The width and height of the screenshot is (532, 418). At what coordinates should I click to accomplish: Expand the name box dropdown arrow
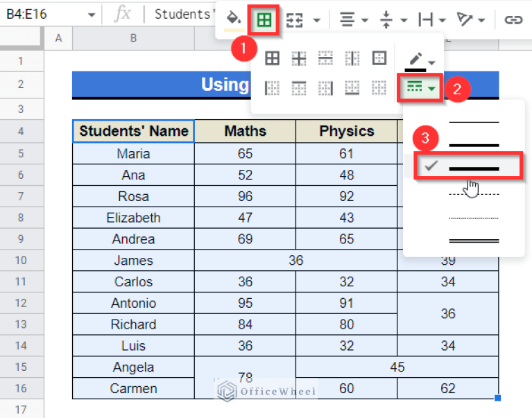click(x=92, y=14)
